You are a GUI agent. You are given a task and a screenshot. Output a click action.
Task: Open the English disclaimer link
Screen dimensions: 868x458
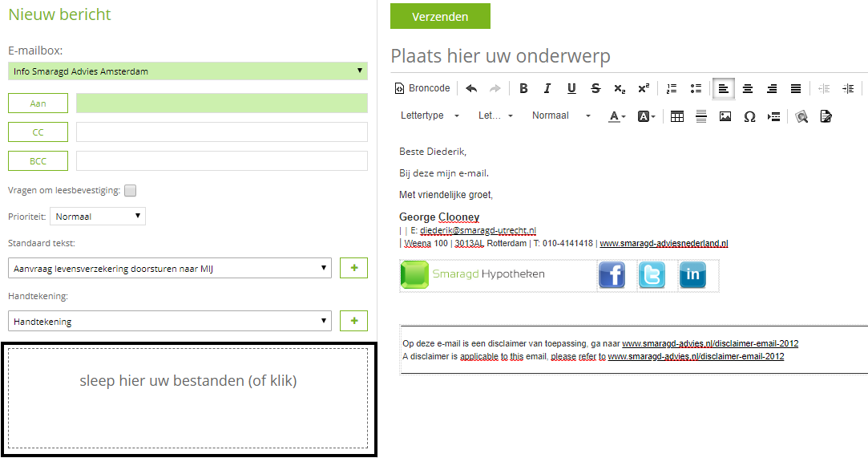(696, 356)
